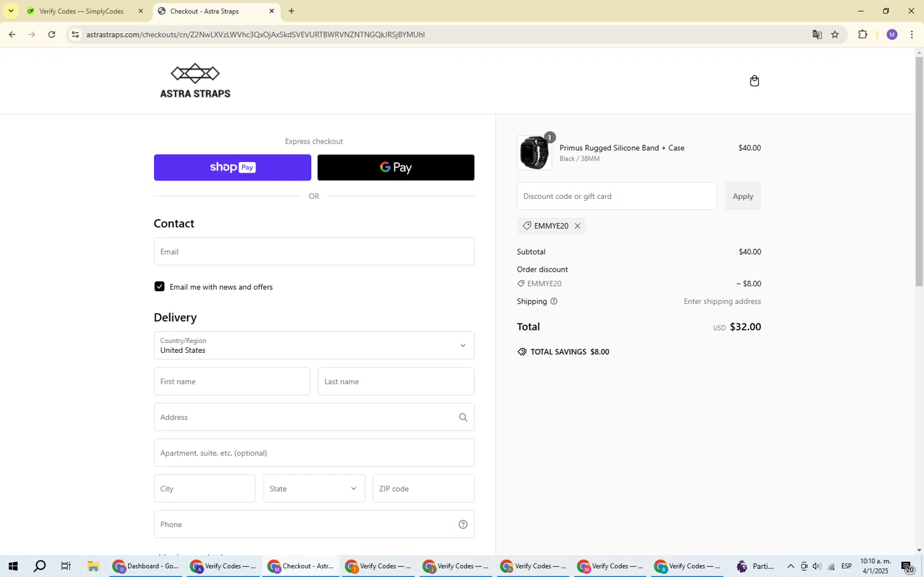
Task: Click the ZIP code field
Action: [424, 489]
